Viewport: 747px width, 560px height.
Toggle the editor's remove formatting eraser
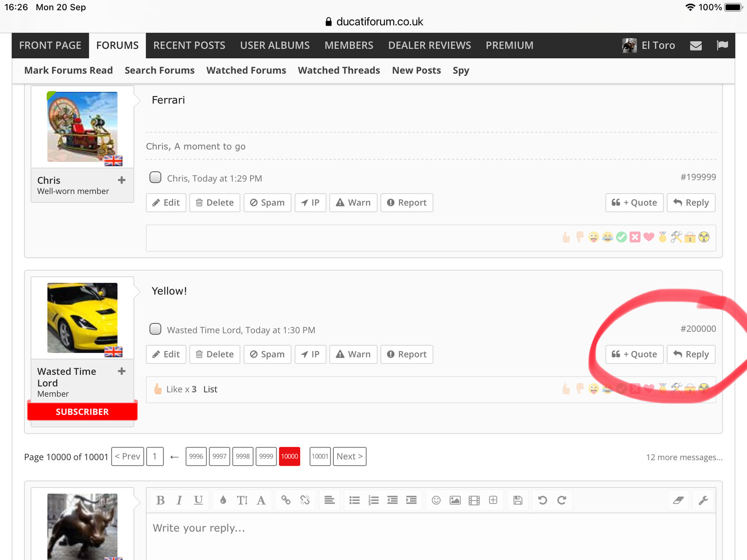(678, 500)
